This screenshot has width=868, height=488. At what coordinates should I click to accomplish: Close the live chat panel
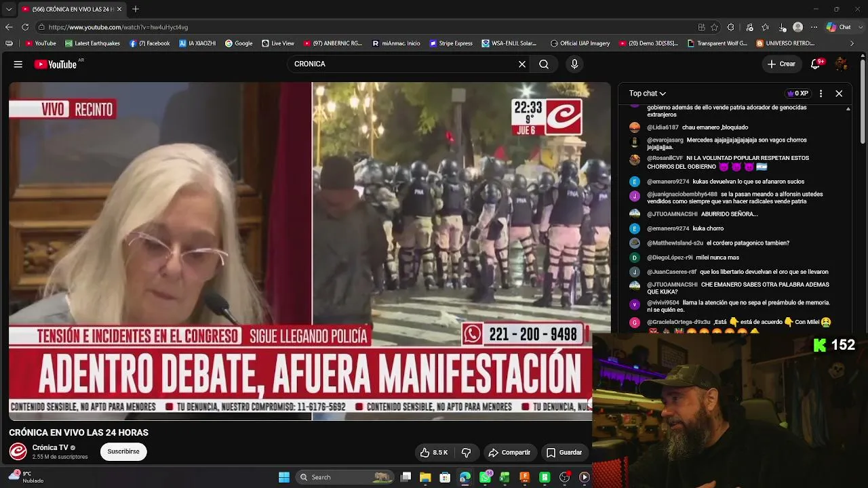pos(839,94)
